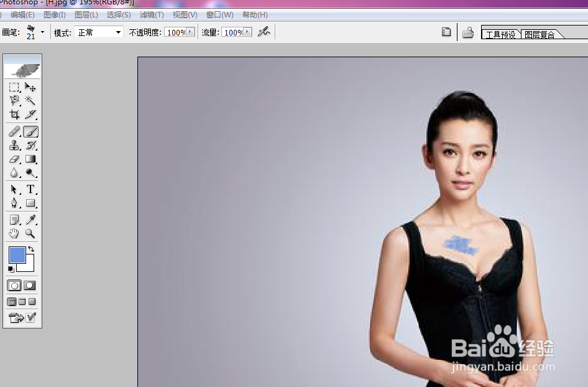
Task: Select the Slice tool
Action: click(30, 114)
